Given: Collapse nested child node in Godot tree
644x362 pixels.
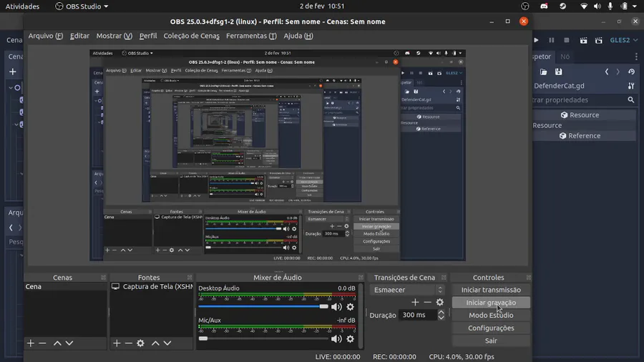Looking at the screenshot, I should (x=16, y=124).
